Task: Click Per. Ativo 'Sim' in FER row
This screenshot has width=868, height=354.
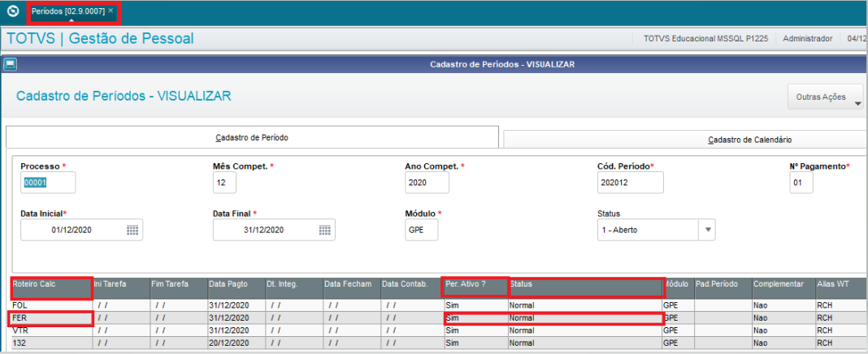Action: [x=475, y=318]
